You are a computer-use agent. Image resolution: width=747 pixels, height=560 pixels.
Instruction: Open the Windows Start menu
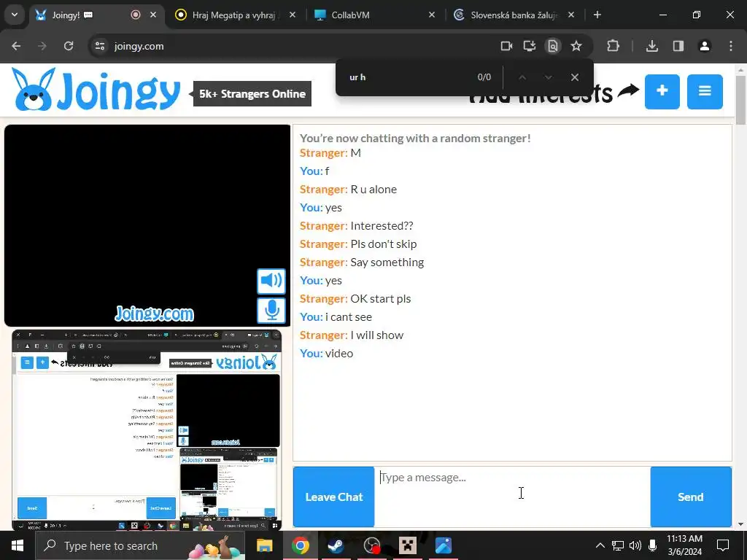tap(18, 545)
